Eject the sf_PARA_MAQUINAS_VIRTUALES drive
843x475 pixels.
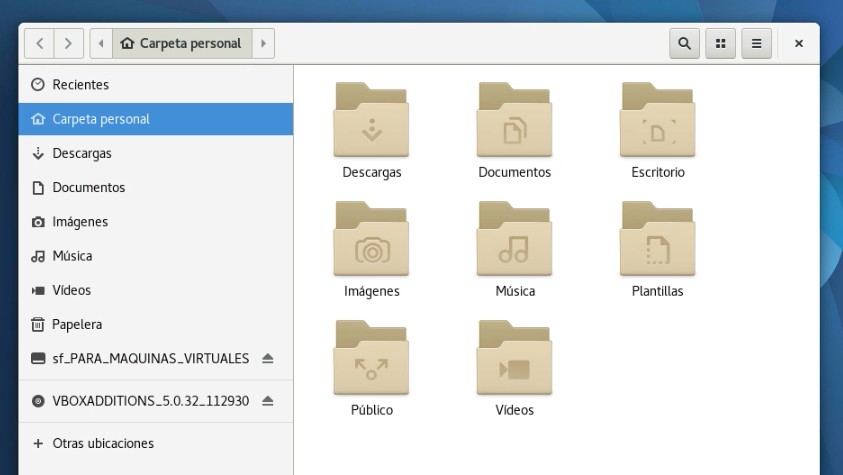coord(267,359)
